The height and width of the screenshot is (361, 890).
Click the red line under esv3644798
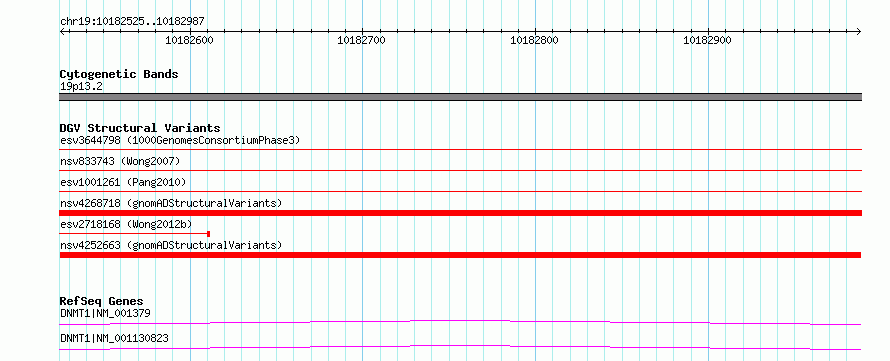pos(460,149)
